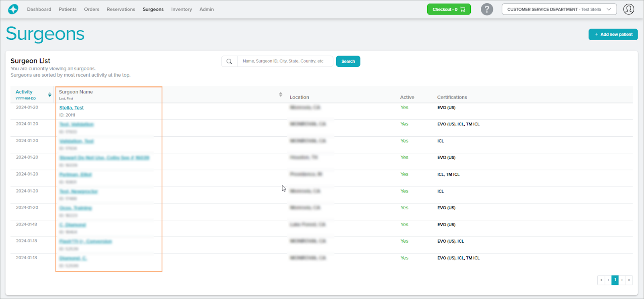
Task: Go to the next page arrow
Action: [622, 280]
